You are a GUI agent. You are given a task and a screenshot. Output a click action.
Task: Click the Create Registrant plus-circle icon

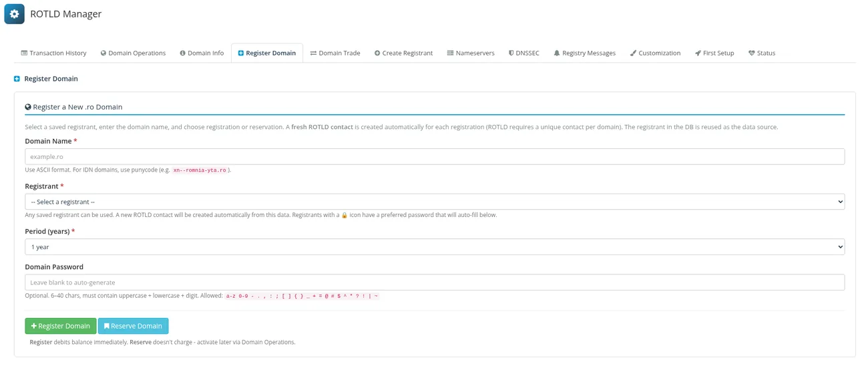pyautogui.click(x=377, y=53)
